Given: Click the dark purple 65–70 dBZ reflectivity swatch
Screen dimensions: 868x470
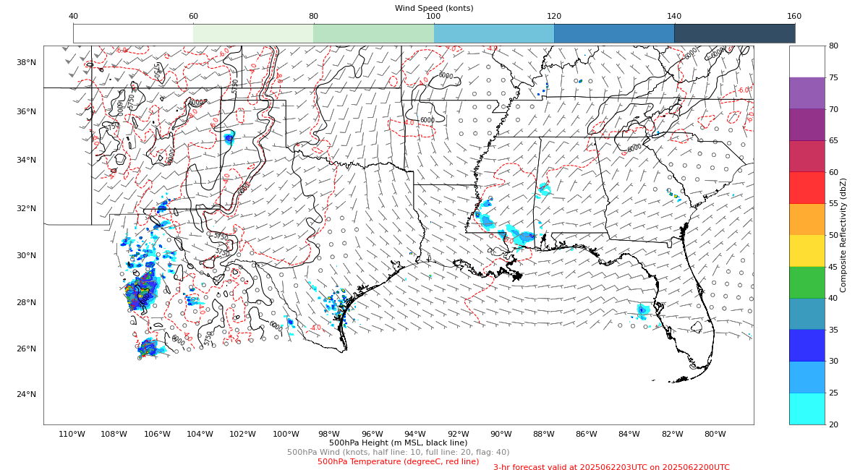Looking at the screenshot, I should tap(807, 124).
